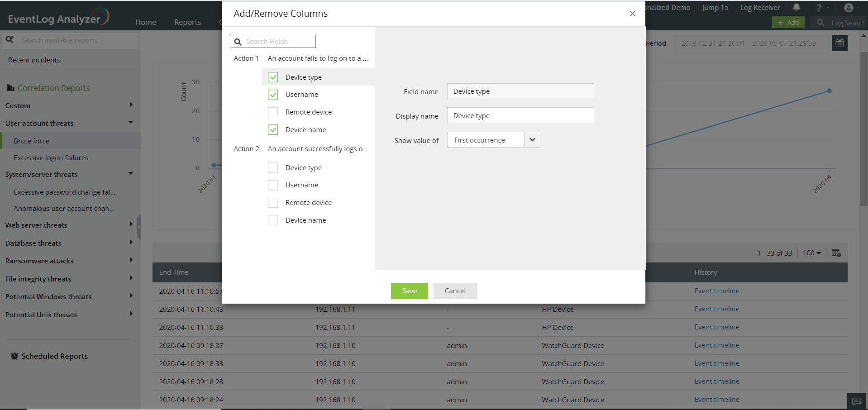Open the calendar date picker icon

839,43
